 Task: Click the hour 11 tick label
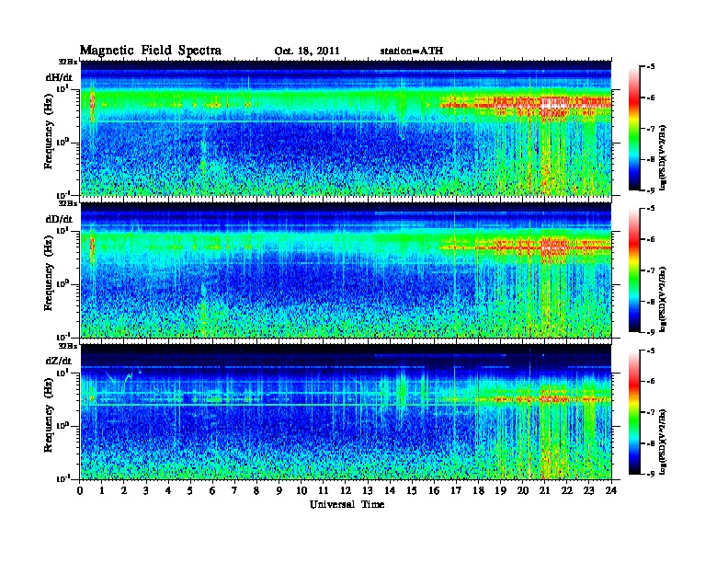tap(324, 490)
